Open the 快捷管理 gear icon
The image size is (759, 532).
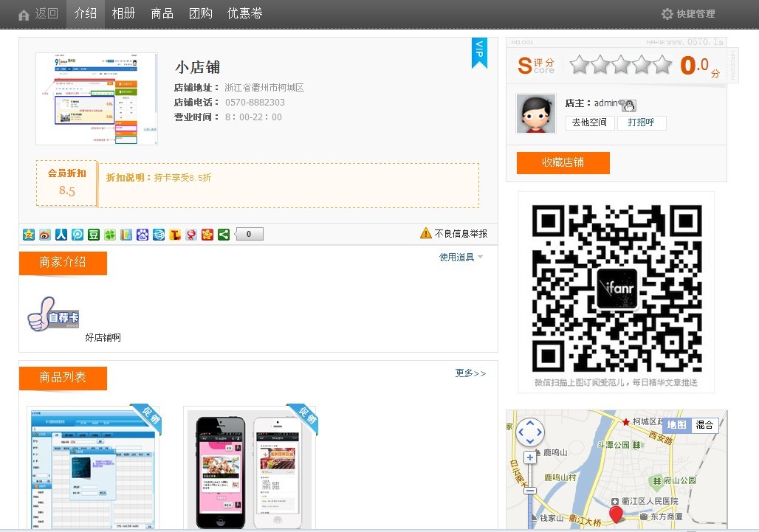[667, 13]
